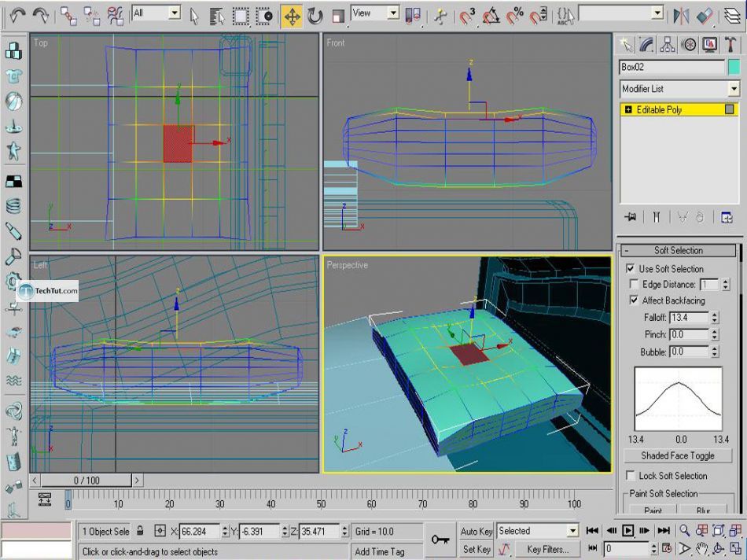The width and height of the screenshot is (747, 560).
Task: Open Key Filters dialog button
Action: tap(547, 549)
